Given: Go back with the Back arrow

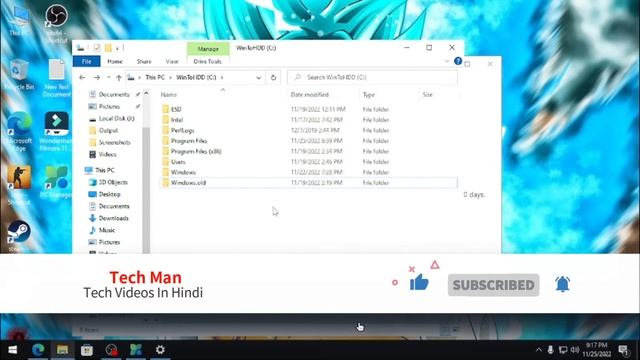Looking at the screenshot, I should (x=82, y=78).
